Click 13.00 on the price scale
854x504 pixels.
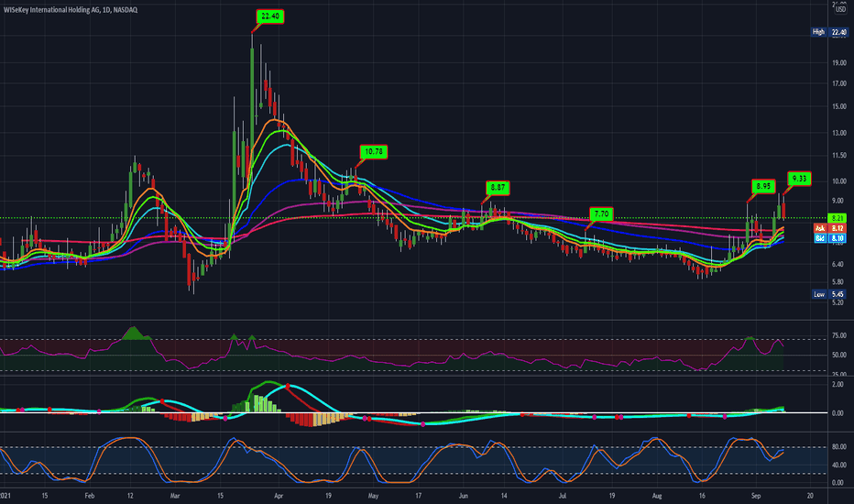click(838, 133)
